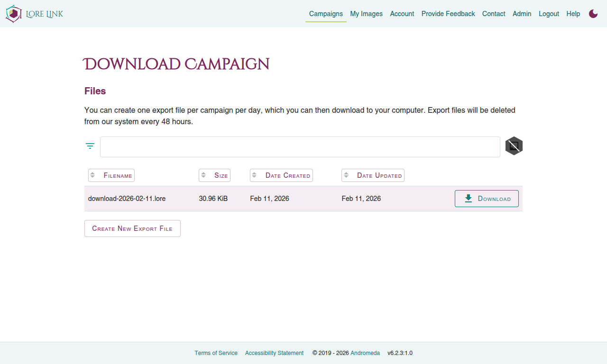Viewport: 607px width, 364px height.
Task: View the Accessibility Statement
Action: click(x=274, y=353)
